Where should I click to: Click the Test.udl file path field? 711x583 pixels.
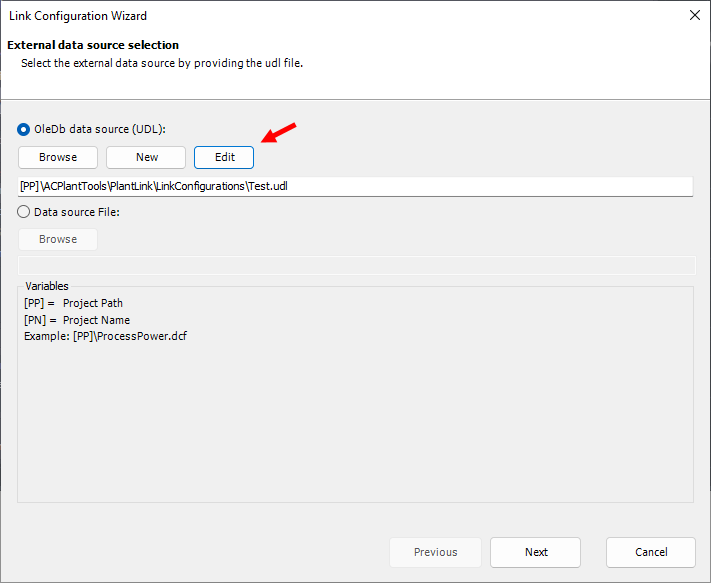[355, 186]
